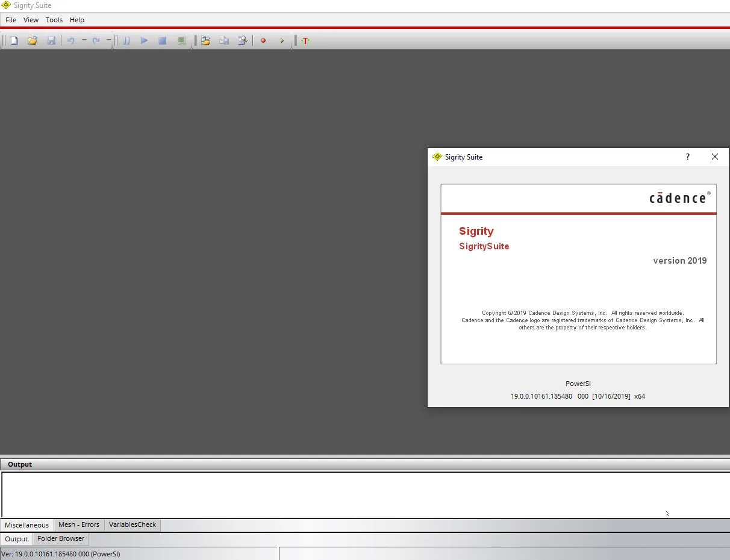Switch to the Folder Browser tab
730x560 pixels.
coord(61,538)
